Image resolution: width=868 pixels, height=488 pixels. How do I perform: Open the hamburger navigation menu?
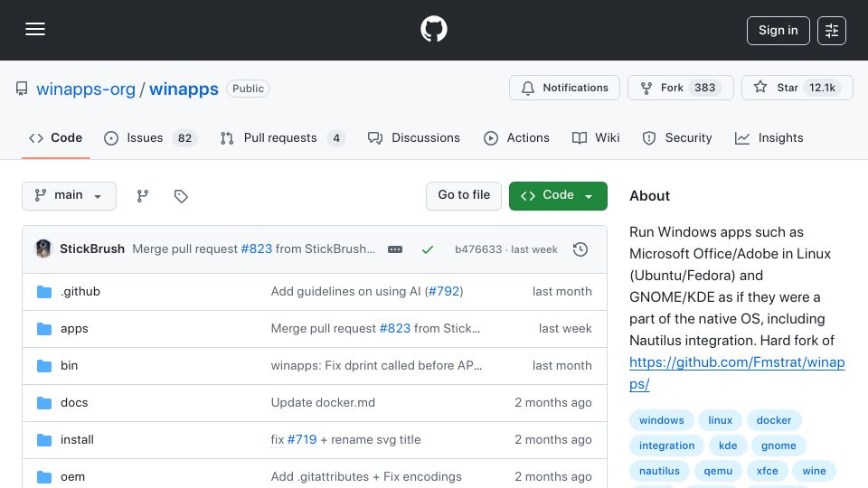(x=35, y=29)
